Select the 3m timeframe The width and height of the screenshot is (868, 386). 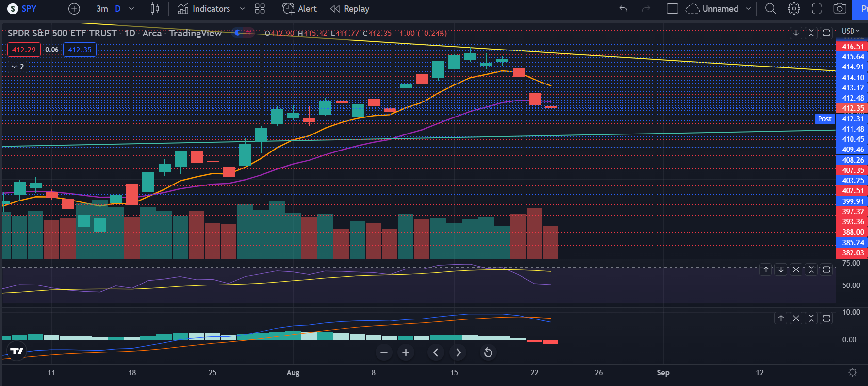point(102,9)
